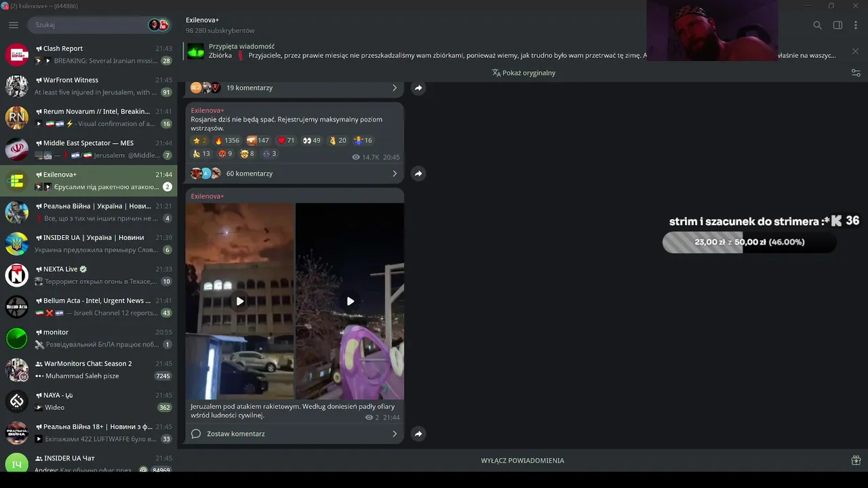Share the post with 19 komentarzy

(418, 88)
